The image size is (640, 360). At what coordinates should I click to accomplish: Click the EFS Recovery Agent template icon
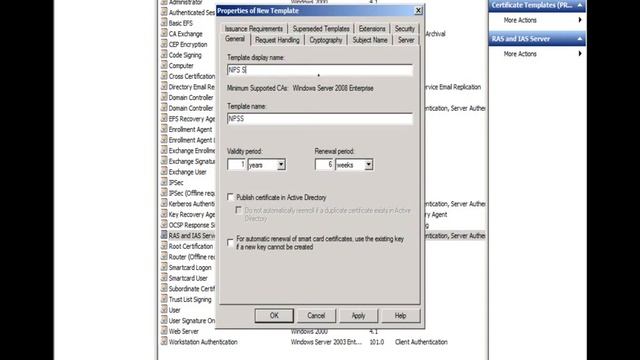(x=164, y=118)
